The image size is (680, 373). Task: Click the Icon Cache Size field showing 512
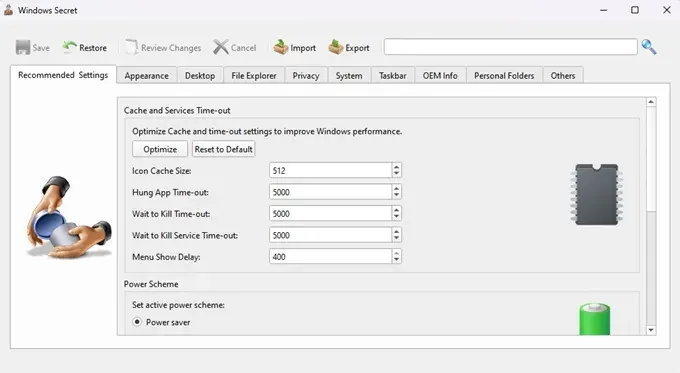point(330,170)
